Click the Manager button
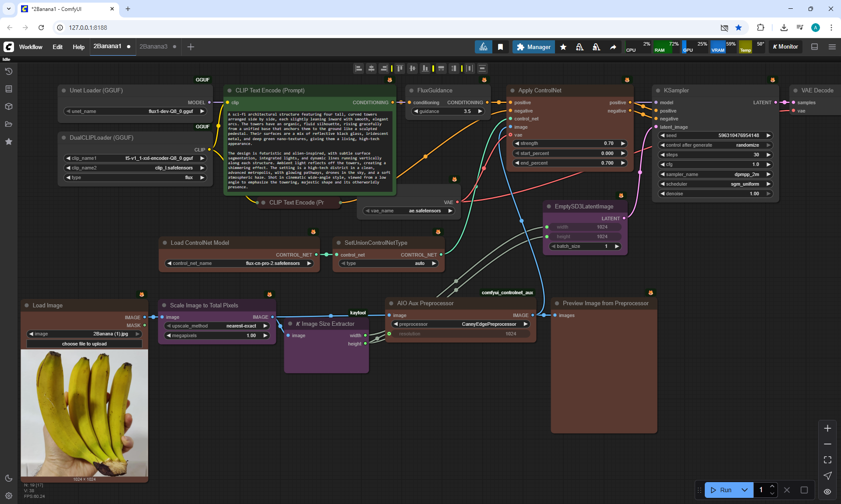Image resolution: width=841 pixels, height=504 pixels. point(534,47)
